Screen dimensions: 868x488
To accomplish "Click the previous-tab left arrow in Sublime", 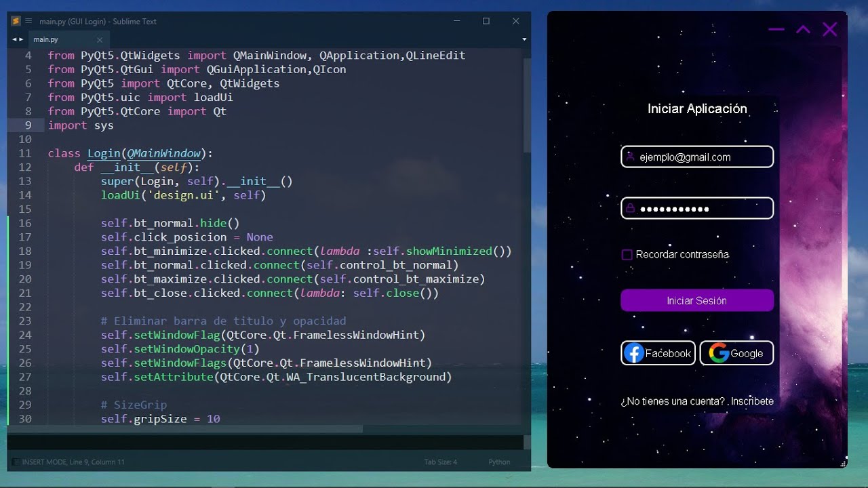I will 14,39.
